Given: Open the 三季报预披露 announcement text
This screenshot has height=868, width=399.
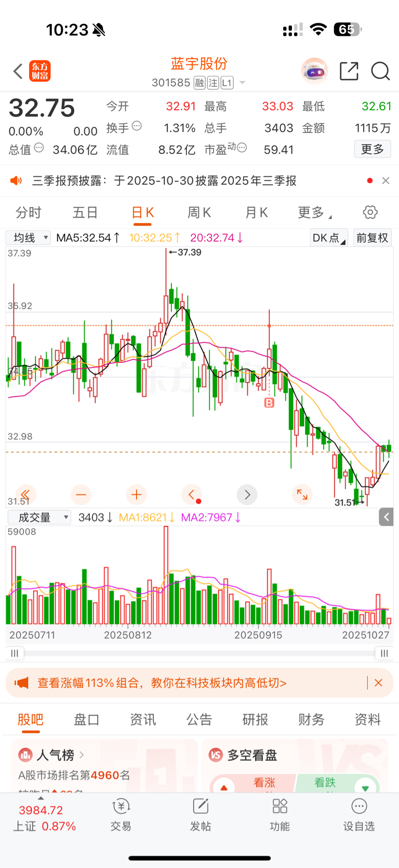Looking at the screenshot, I should pyautogui.click(x=164, y=180).
